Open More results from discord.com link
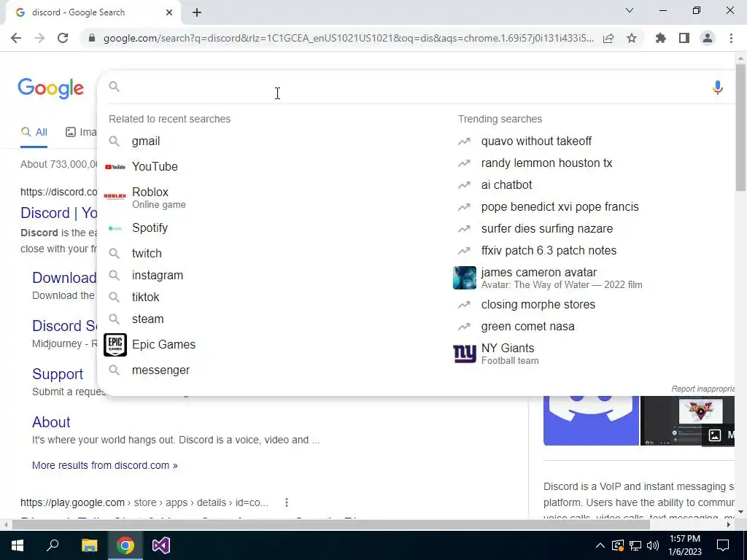This screenshot has width=747, height=560. coord(105,465)
